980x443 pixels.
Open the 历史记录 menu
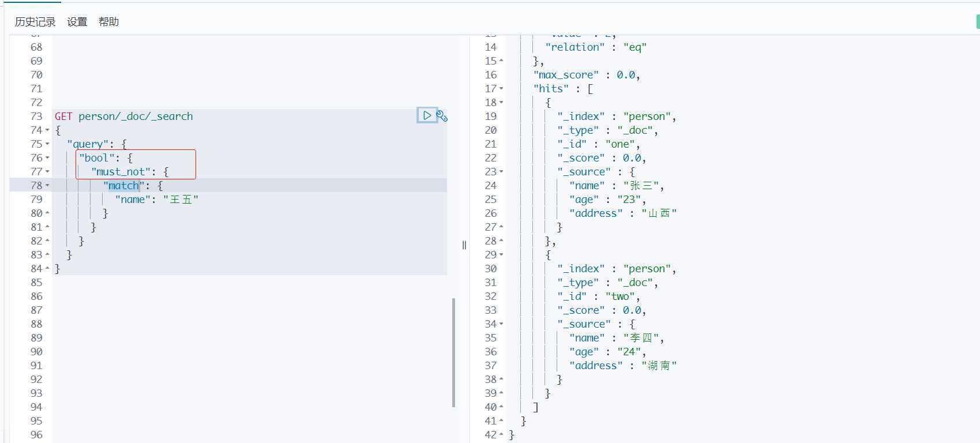pyautogui.click(x=35, y=22)
